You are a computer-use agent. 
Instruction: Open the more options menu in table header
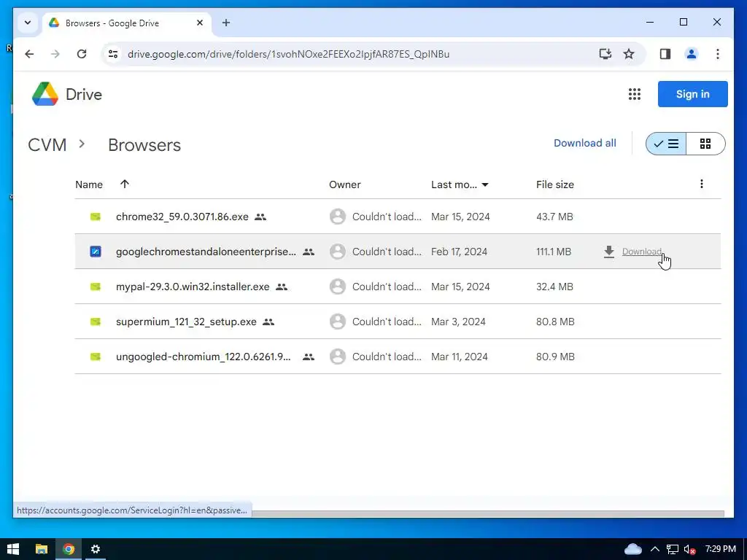tap(701, 184)
